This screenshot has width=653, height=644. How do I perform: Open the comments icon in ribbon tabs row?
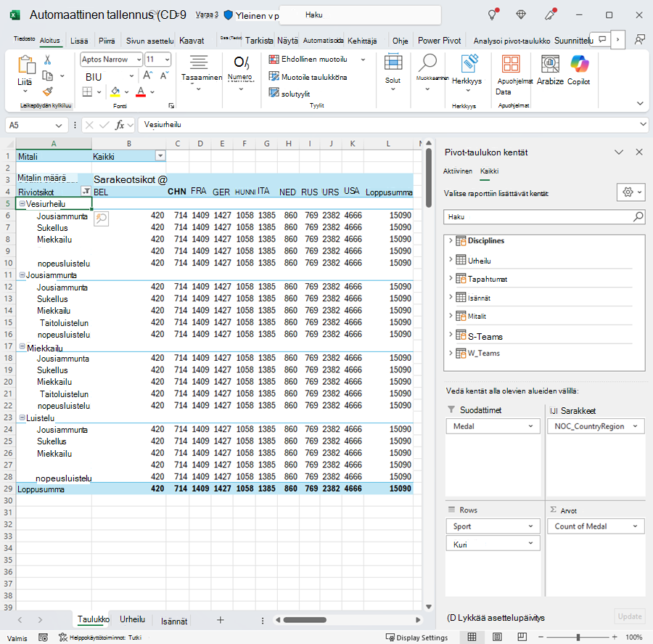coord(602,40)
